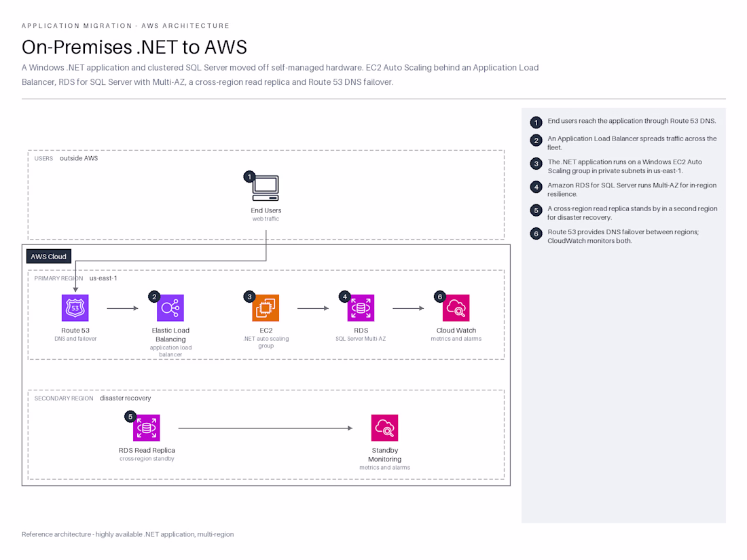This screenshot has height=560, width=747.
Task: Click the AWS Cloud label badge
Action: click(x=49, y=257)
